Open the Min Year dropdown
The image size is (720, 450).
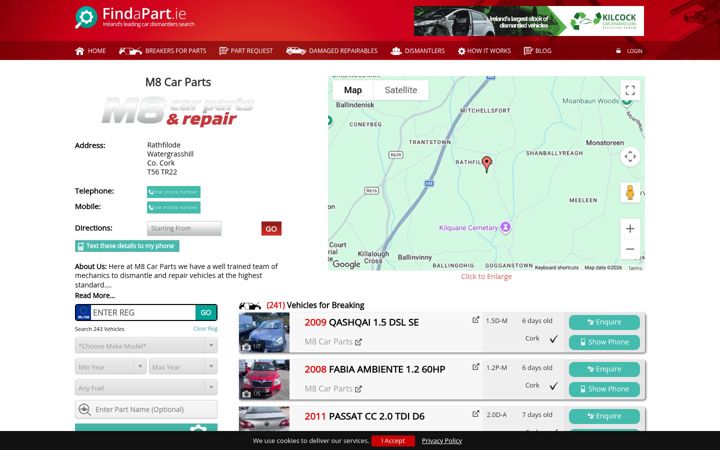(111, 367)
